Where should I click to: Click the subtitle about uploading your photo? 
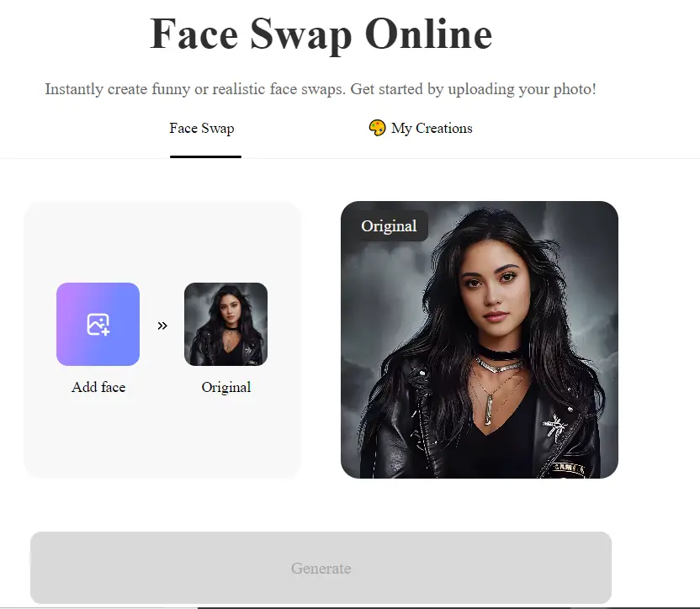point(321,89)
